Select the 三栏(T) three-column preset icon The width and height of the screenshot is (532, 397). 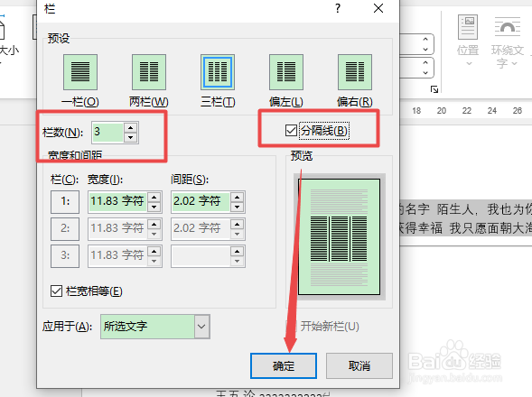point(218,72)
